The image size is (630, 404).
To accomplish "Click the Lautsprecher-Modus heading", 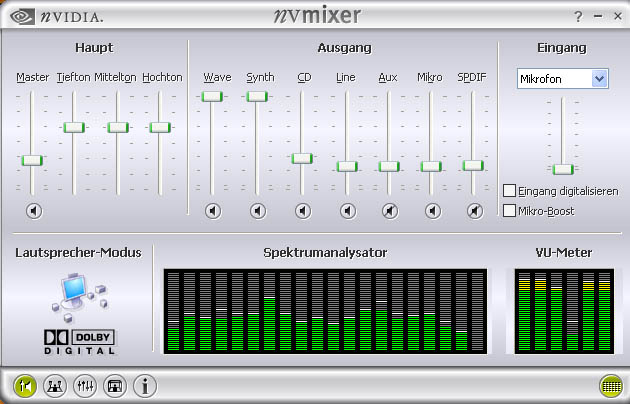I will [x=78, y=253].
